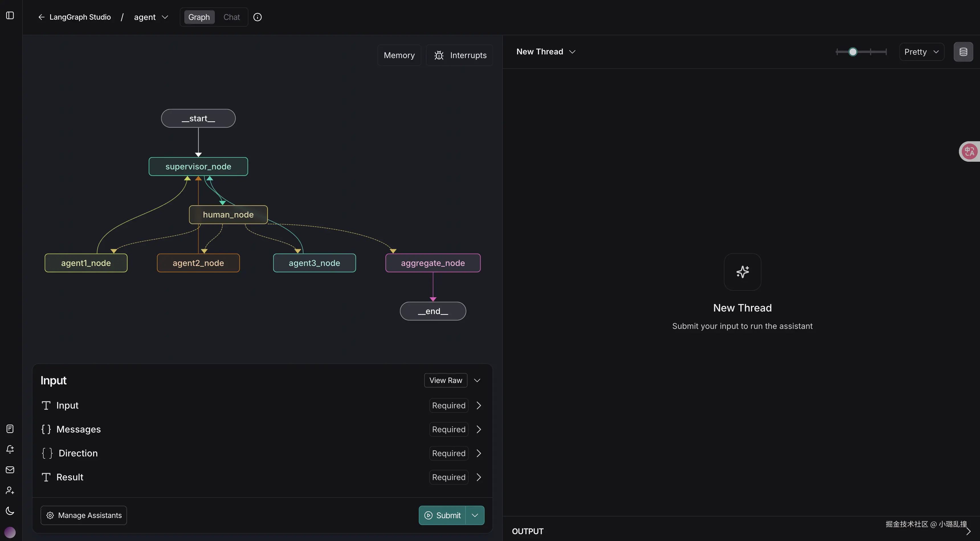The image size is (980, 541).
Task: Toggle the left sidebar panel icon
Action: pos(10,16)
